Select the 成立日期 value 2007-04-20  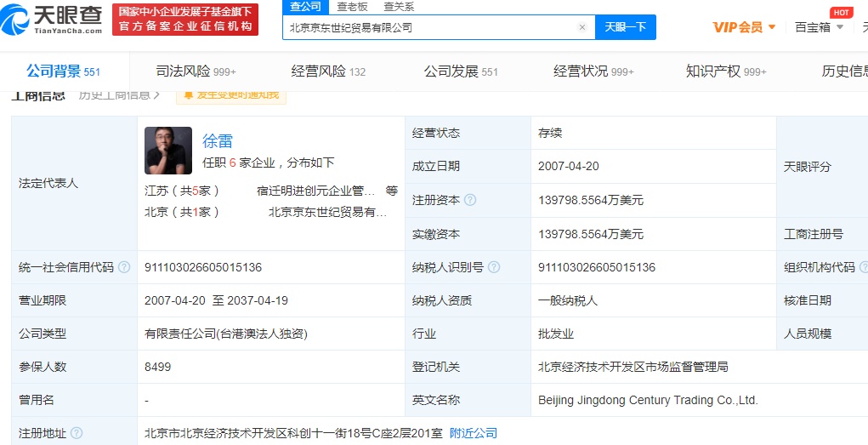[x=569, y=166]
